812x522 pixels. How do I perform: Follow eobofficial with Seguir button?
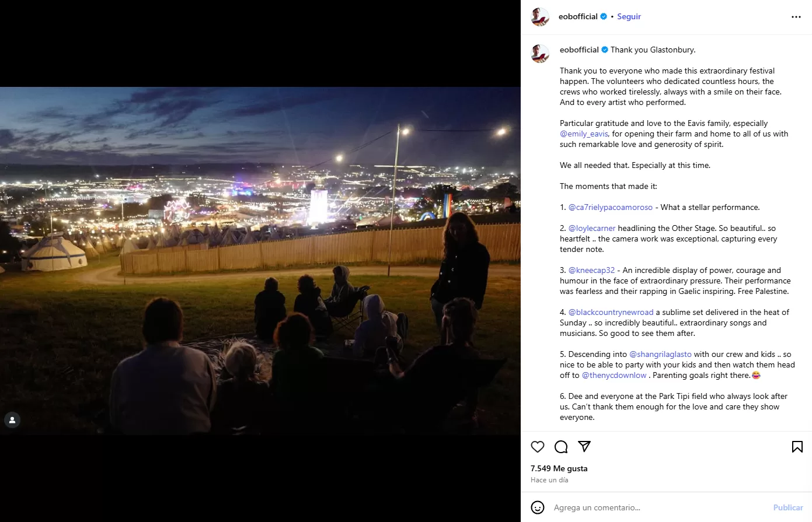pyautogui.click(x=629, y=16)
